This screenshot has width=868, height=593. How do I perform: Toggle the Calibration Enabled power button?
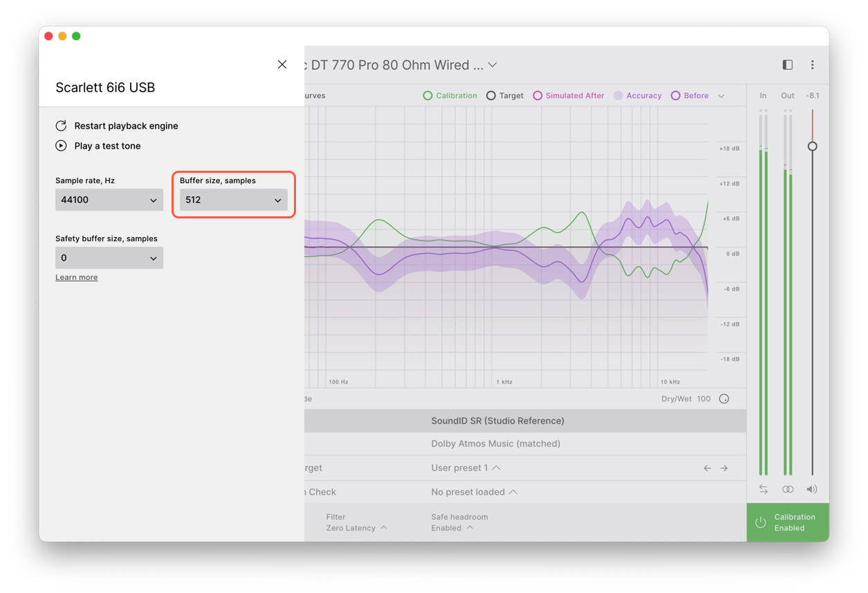click(x=761, y=523)
